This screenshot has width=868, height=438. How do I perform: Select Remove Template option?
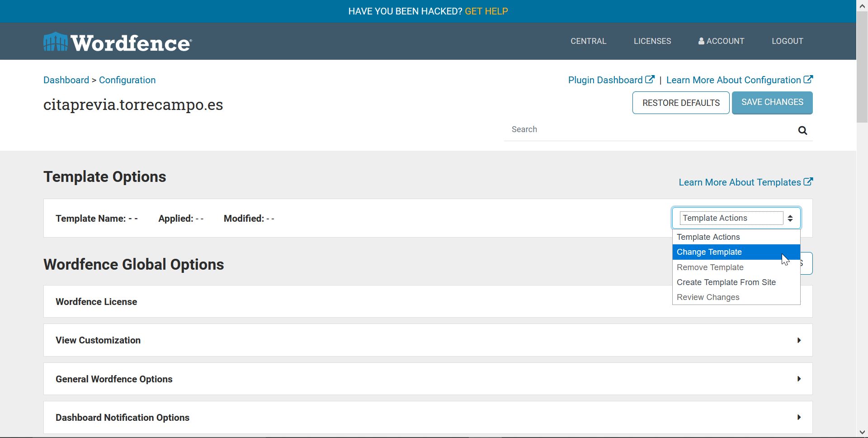click(710, 267)
